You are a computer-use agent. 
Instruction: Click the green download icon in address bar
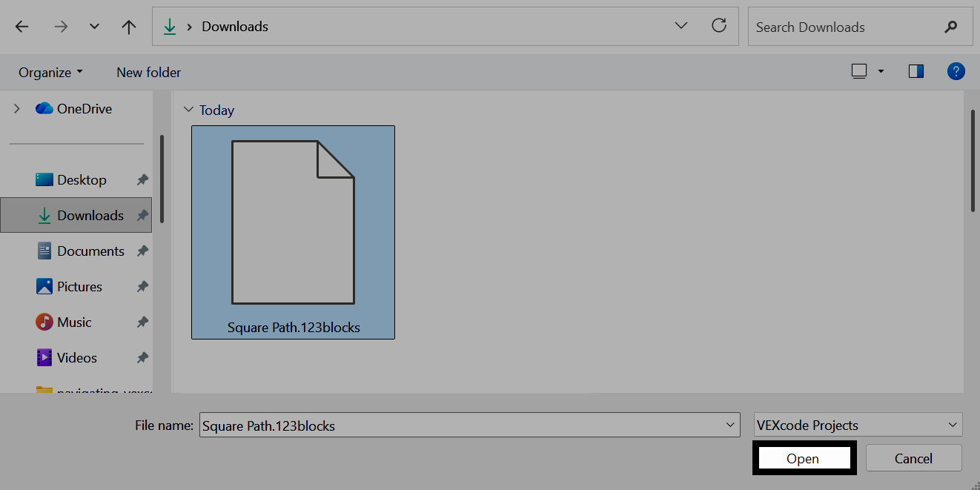(x=170, y=27)
